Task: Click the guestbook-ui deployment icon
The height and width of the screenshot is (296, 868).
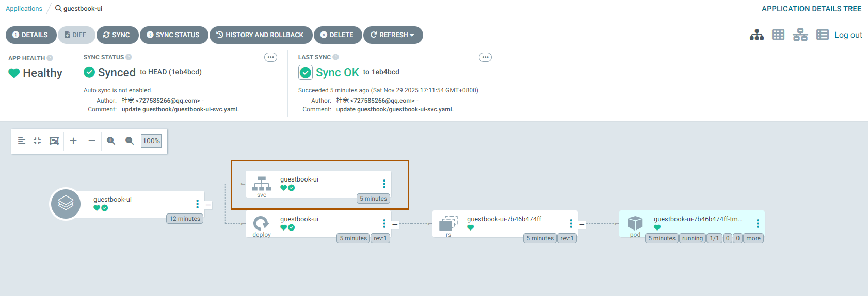Action: (262, 223)
